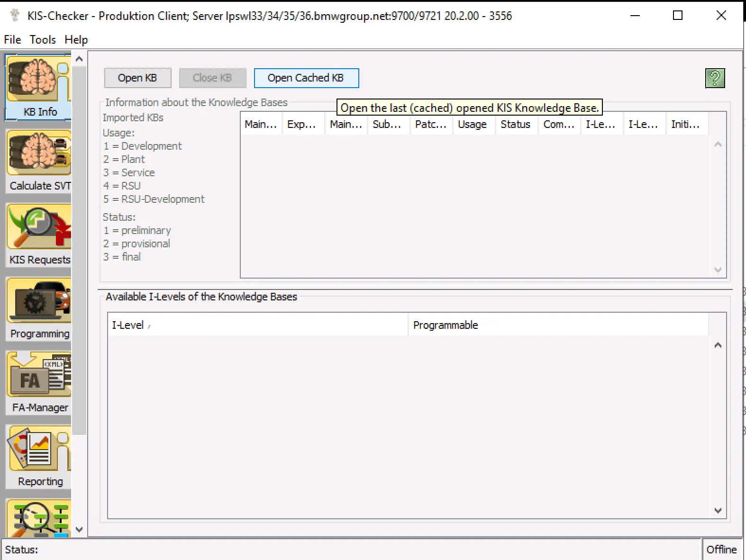The width and height of the screenshot is (746, 560).
Task: Open the Programming module icon
Action: [x=39, y=309]
